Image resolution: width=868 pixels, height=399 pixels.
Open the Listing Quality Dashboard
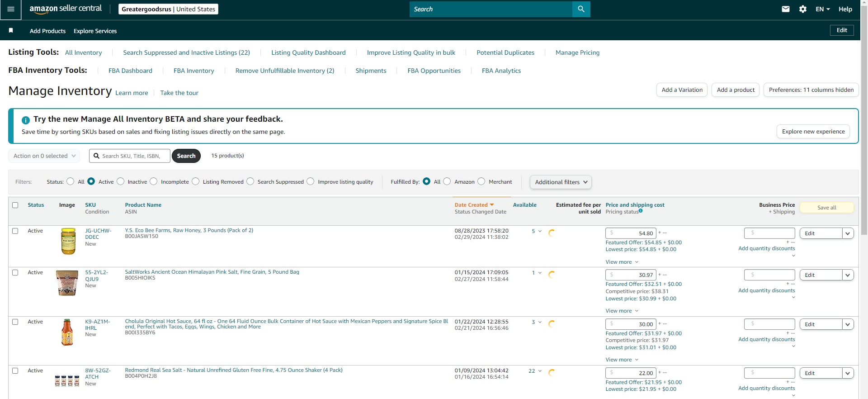[308, 52]
